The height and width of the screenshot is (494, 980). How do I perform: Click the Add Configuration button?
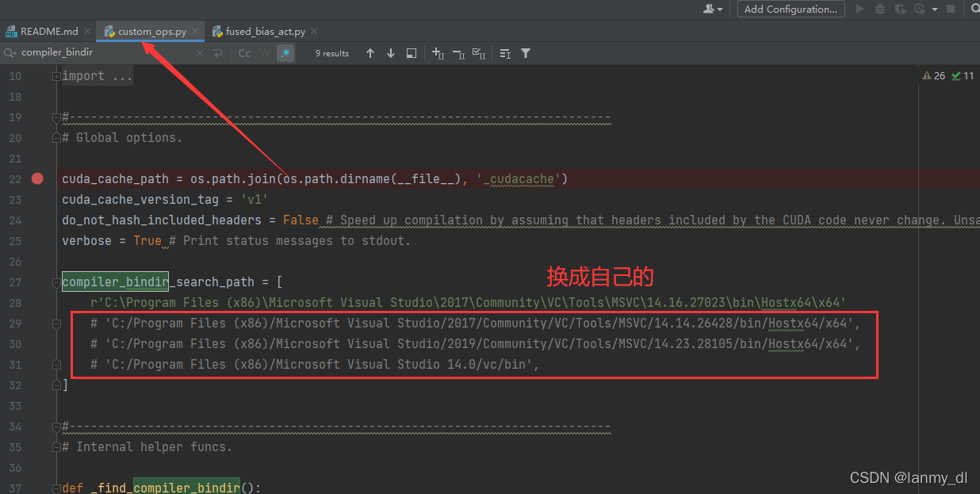click(x=791, y=9)
